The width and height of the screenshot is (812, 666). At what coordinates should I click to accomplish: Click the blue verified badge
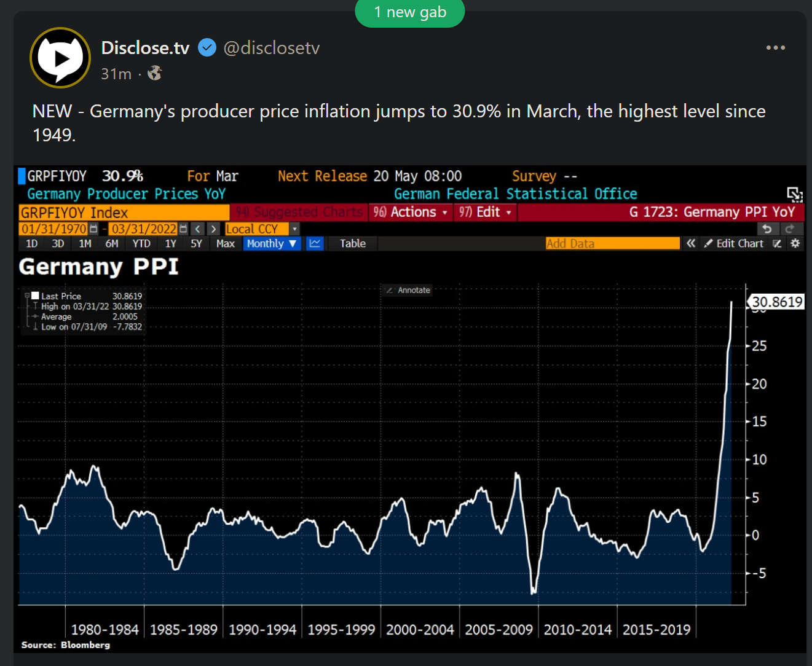[207, 47]
